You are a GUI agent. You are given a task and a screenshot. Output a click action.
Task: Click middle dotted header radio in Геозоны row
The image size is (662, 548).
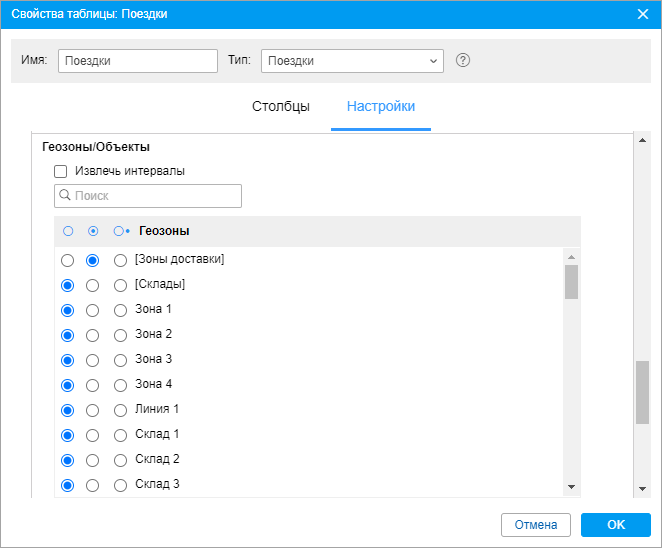tap(93, 231)
